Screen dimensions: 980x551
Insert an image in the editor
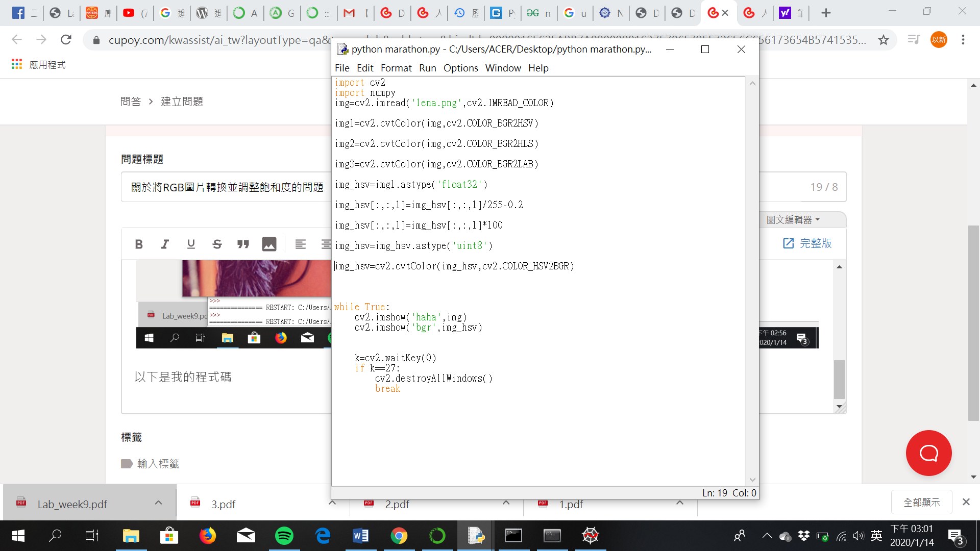(x=269, y=244)
